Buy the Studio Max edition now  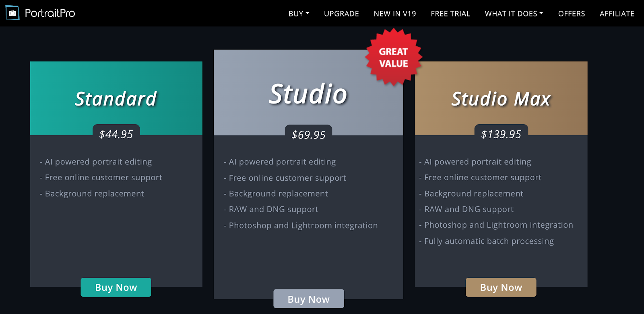501,287
